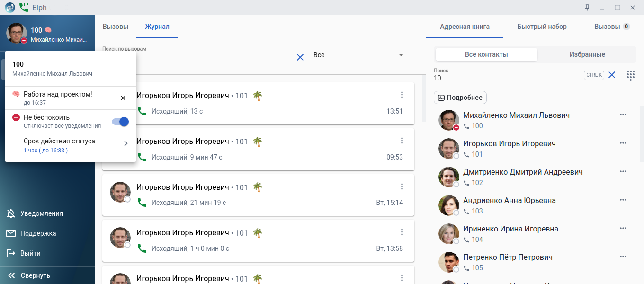The height and width of the screenshot is (284, 644).
Task: Select the Избранные contacts filter
Action: [587, 54]
